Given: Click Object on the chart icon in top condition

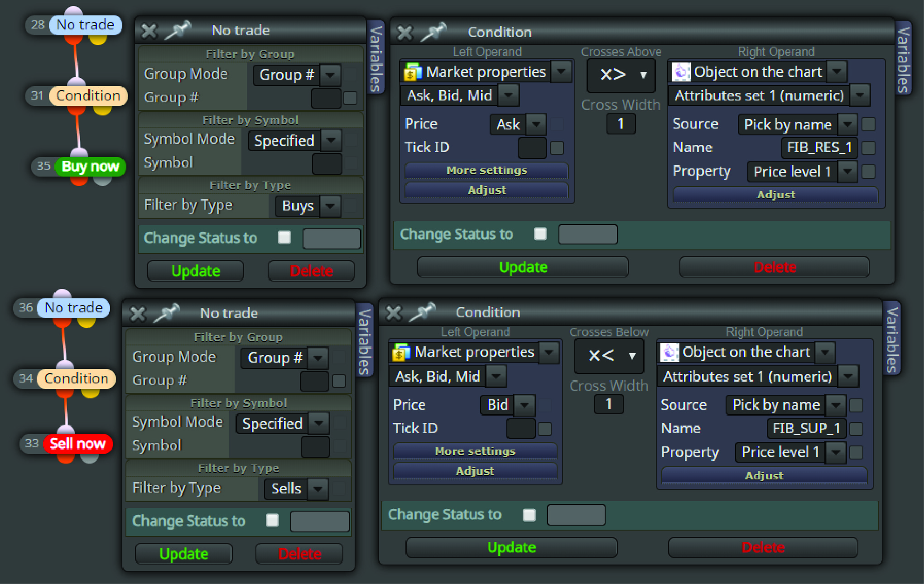Looking at the screenshot, I should click(680, 72).
